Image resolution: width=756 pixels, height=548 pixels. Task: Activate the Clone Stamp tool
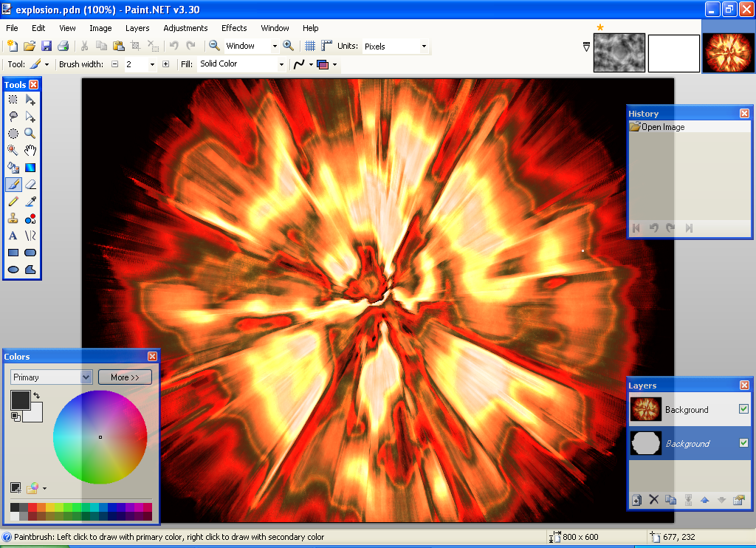coord(13,219)
